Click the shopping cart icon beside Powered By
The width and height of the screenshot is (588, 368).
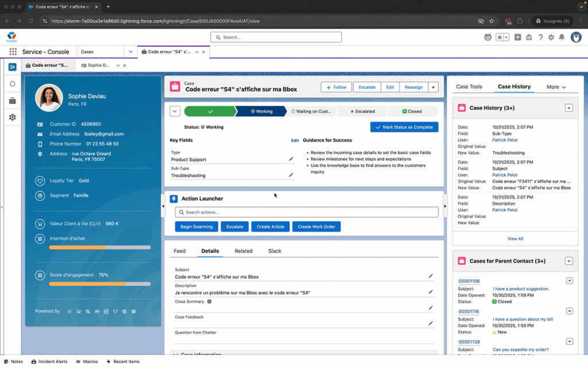(79, 312)
